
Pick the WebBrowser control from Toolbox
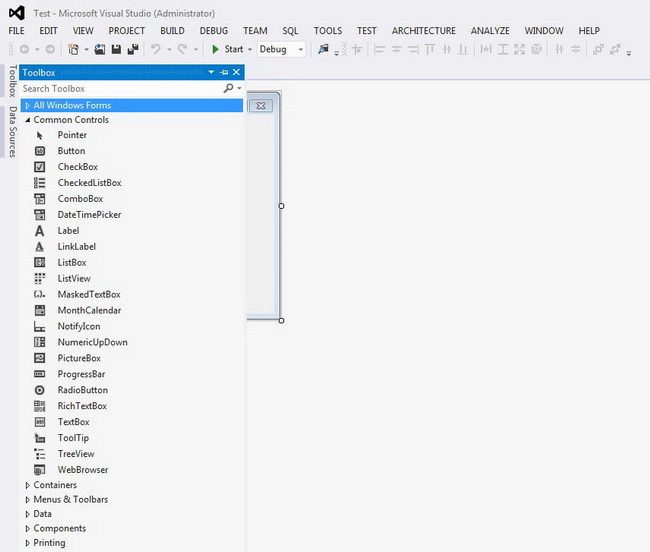pos(82,470)
